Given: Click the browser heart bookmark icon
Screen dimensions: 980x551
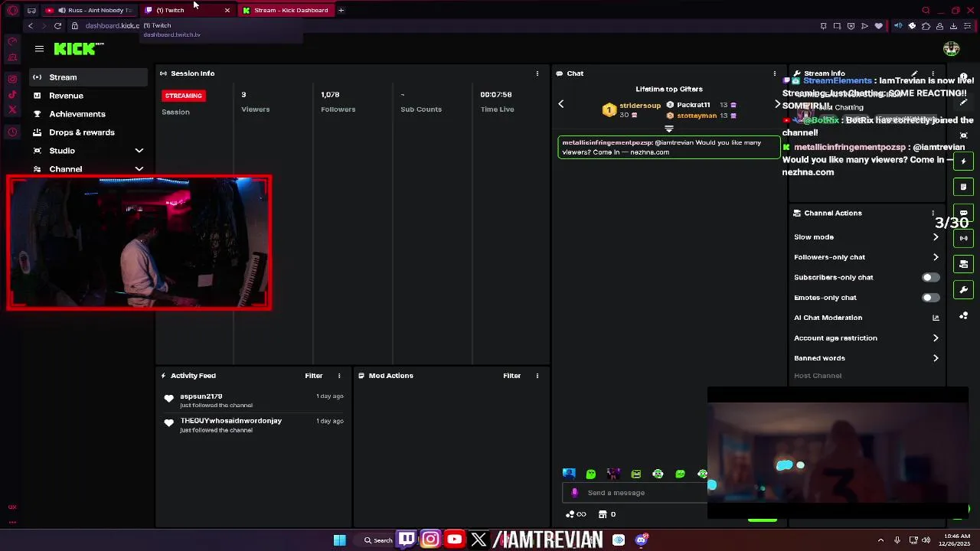Looking at the screenshot, I should pos(878,25).
